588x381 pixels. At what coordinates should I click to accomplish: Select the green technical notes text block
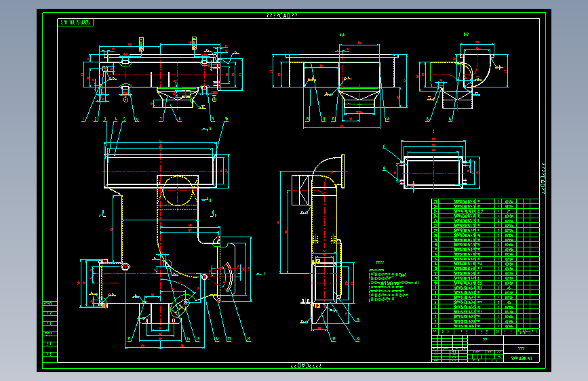click(x=393, y=285)
